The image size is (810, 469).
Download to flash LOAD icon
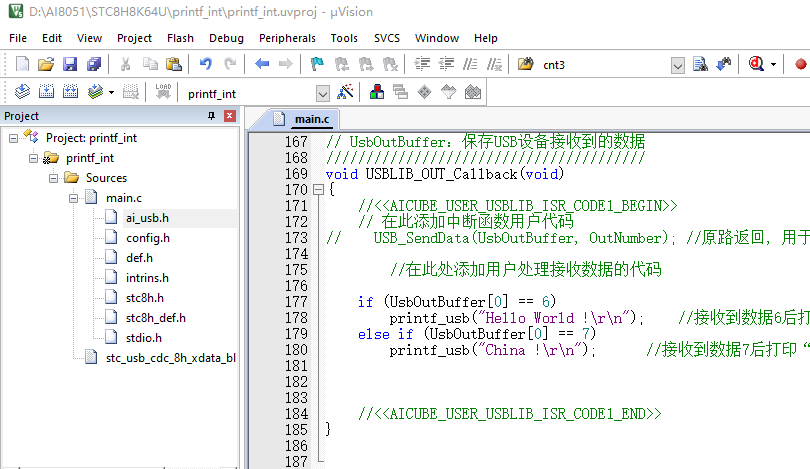pyautogui.click(x=163, y=92)
